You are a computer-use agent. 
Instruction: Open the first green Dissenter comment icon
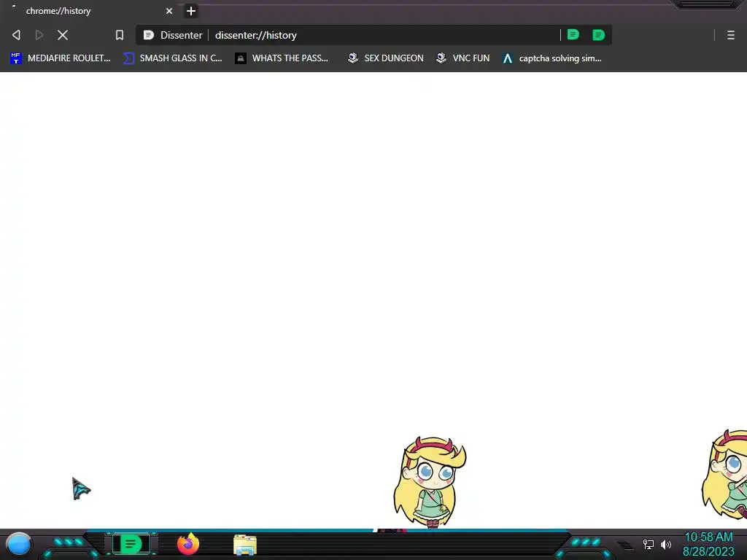[x=573, y=35]
